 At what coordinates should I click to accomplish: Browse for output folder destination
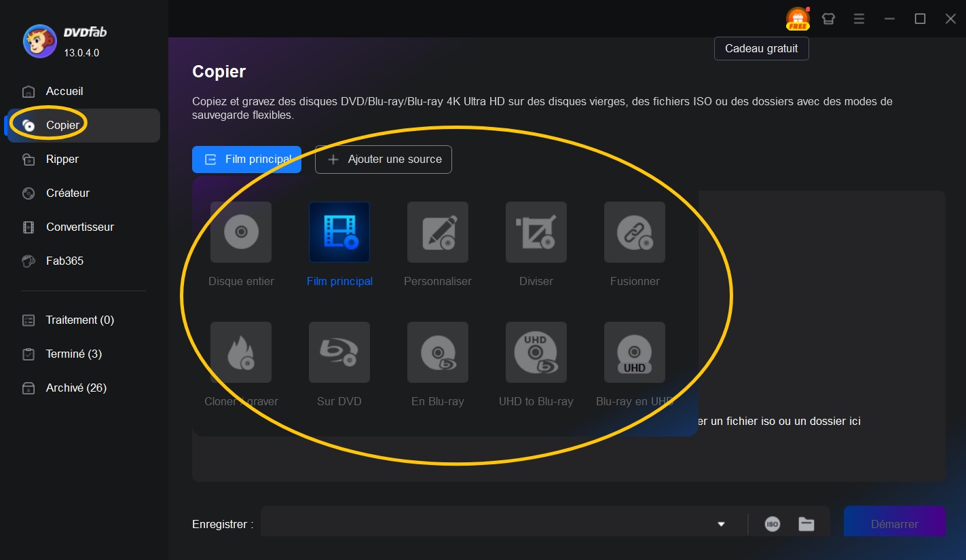[x=806, y=523]
